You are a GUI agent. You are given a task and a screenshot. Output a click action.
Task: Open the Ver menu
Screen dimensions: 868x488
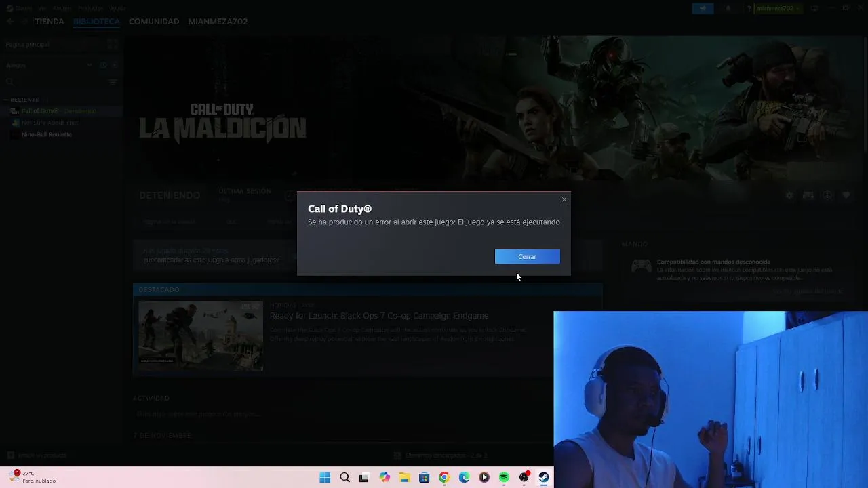(x=42, y=8)
